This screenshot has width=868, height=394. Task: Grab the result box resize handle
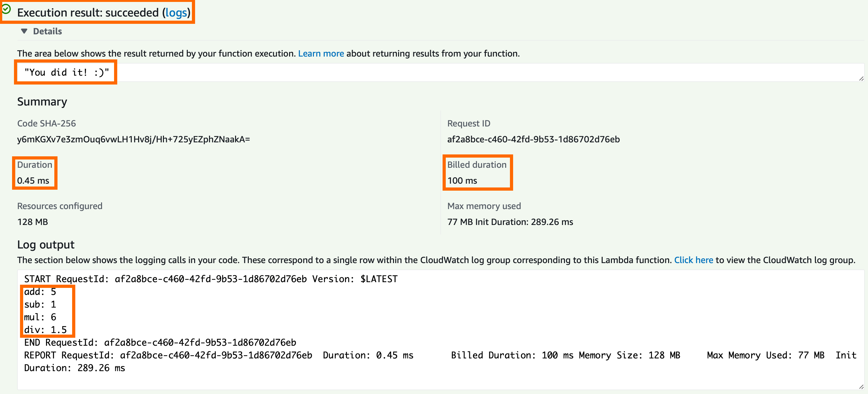861,78
